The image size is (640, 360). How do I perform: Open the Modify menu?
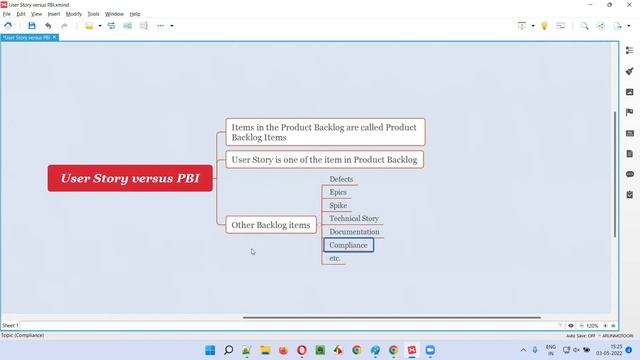[73, 14]
